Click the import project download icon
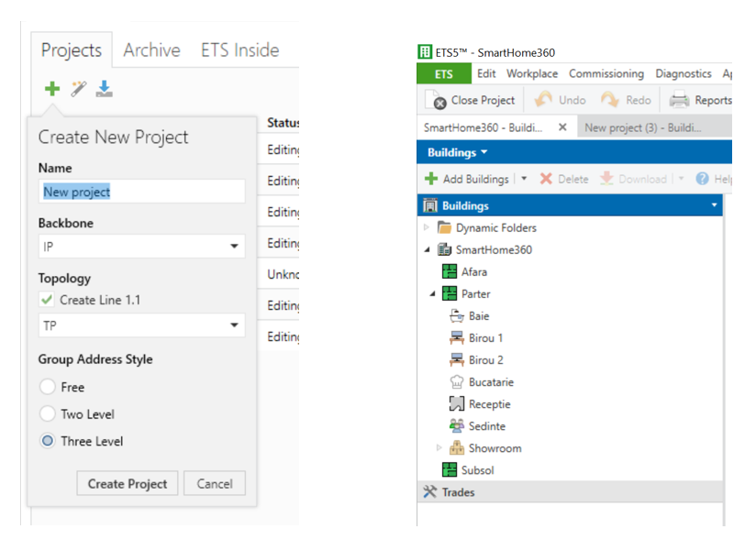756x551 pixels. coord(104,88)
